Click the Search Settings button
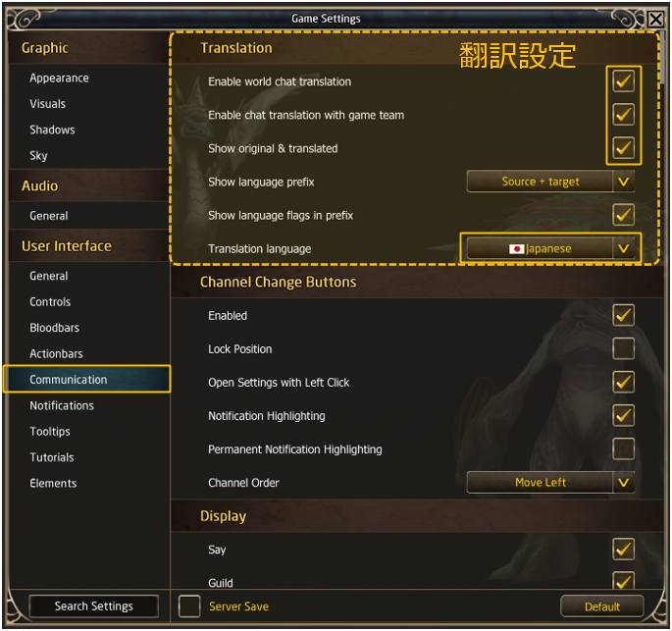This screenshot has height=631, width=672. click(93, 606)
